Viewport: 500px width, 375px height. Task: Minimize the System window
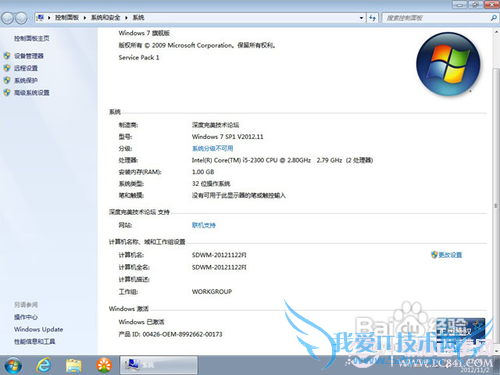[x=460, y=5]
